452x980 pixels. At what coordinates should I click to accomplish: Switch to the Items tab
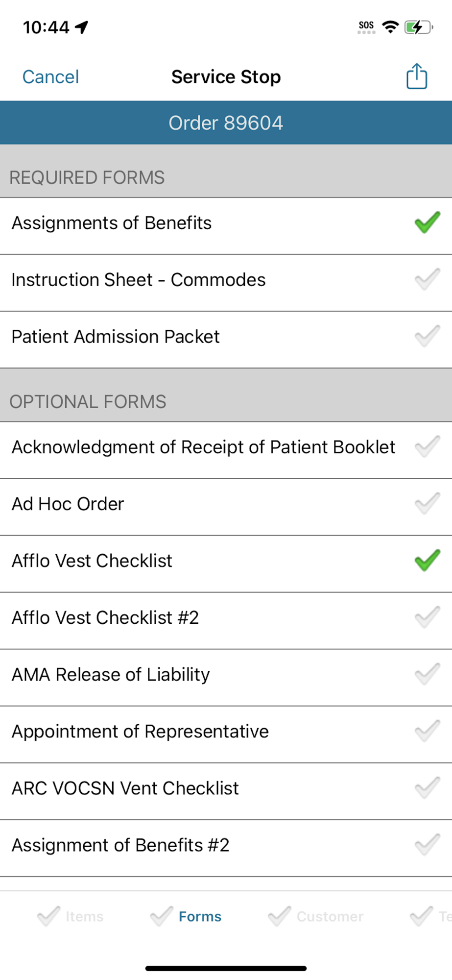coord(84,916)
